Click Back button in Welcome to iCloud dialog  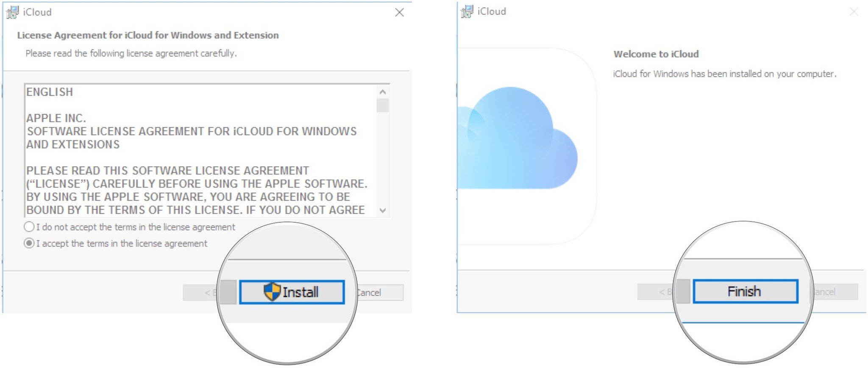(656, 292)
